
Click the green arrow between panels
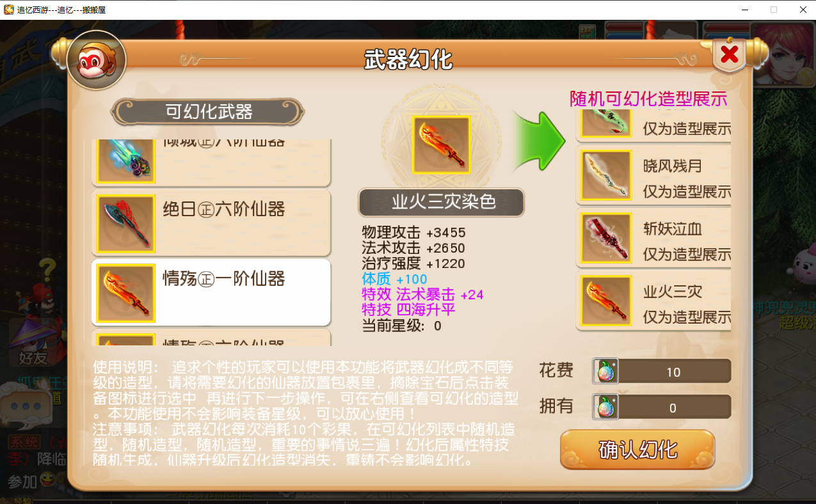538,141
